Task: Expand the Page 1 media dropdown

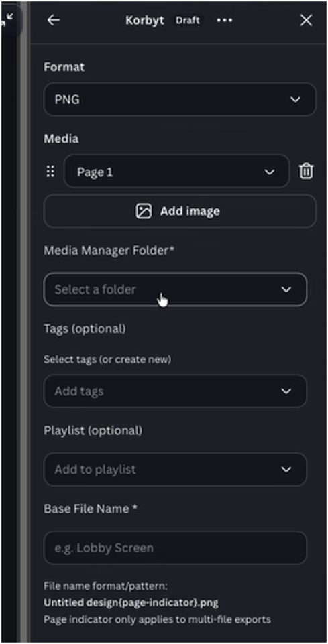Action: coord(176,172)
